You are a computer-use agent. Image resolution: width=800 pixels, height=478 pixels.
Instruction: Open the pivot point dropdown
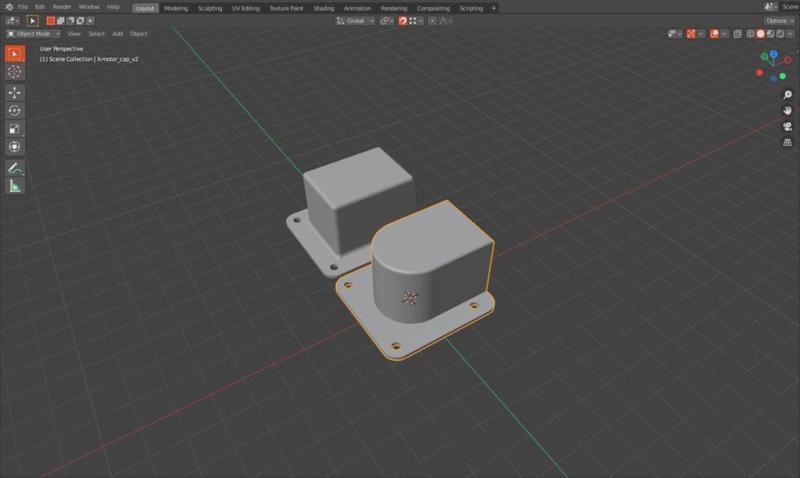click(x=387, y=21)
